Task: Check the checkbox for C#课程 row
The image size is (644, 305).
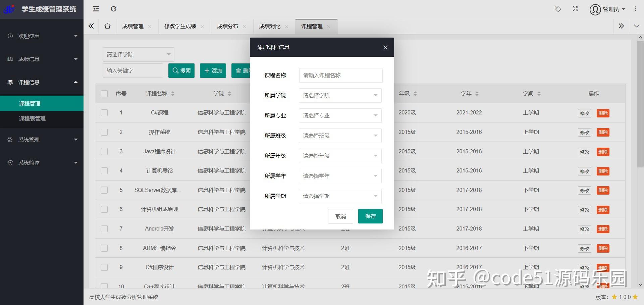Action: coord(104,113)
